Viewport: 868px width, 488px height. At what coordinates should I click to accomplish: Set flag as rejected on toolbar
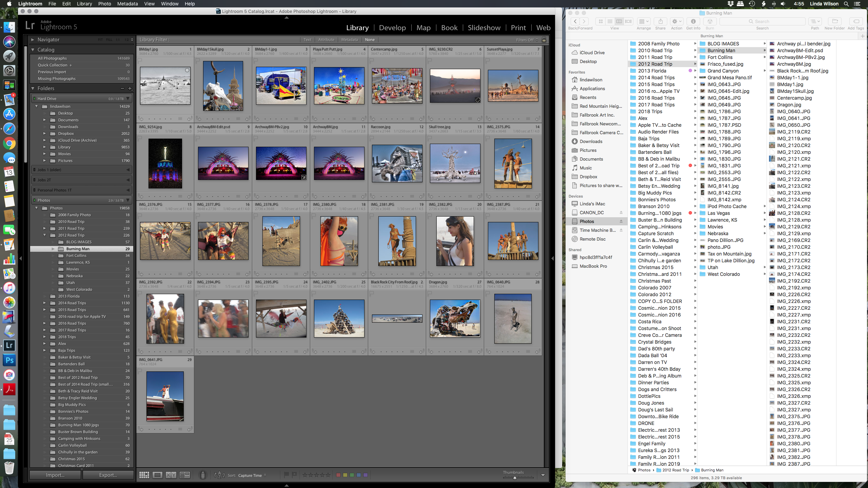tap(294, 475)
